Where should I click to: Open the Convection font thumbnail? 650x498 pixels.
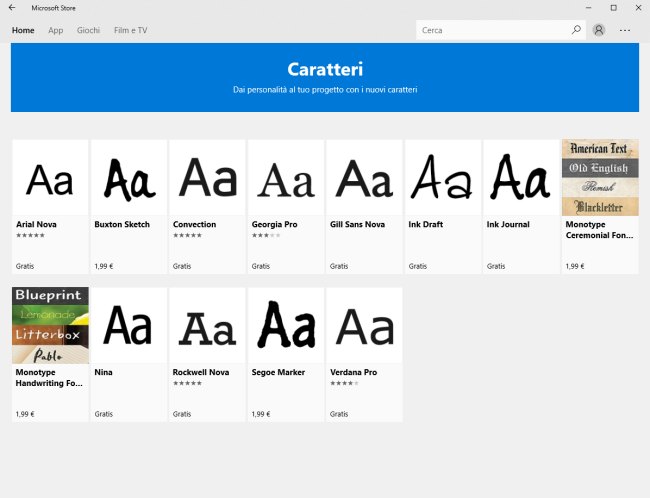[207, 177]
